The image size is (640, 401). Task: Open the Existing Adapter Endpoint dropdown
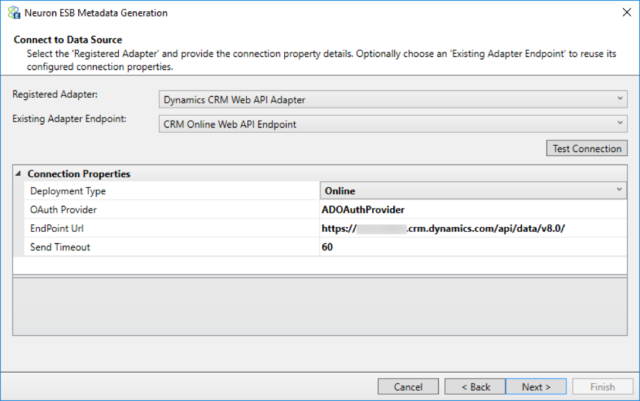(x=393, y=124)
